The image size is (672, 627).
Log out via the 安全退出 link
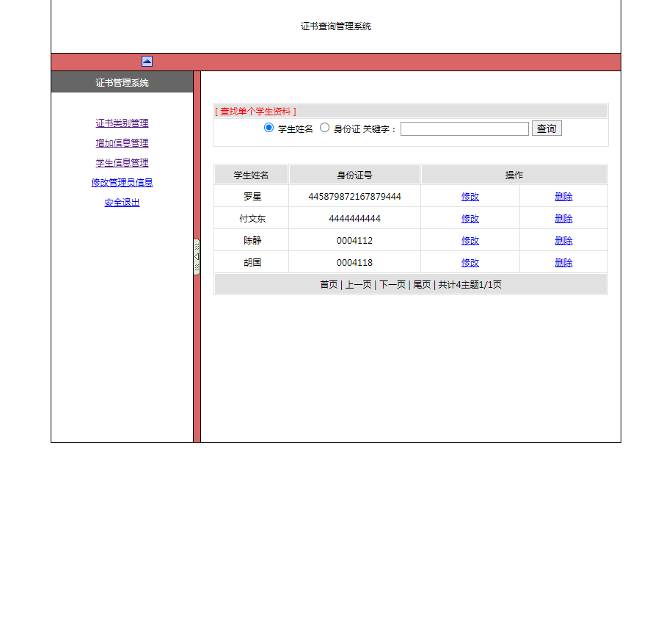click(x=121, y=202)
